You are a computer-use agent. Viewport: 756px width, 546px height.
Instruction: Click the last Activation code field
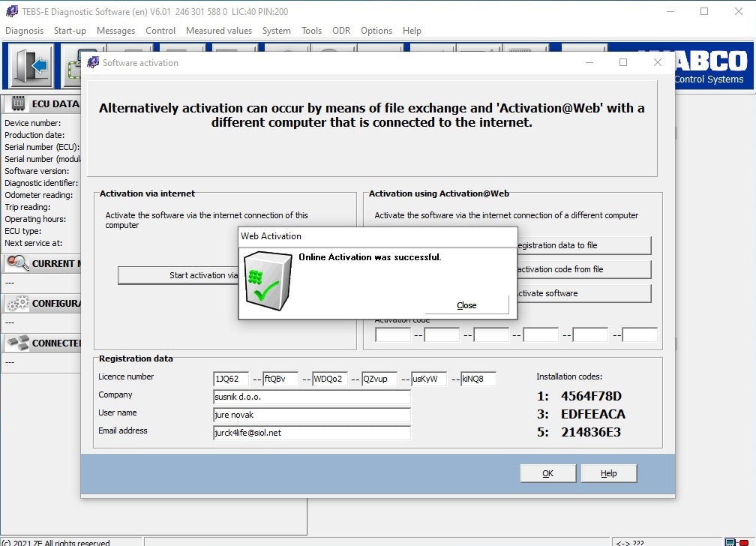point(640,334)
